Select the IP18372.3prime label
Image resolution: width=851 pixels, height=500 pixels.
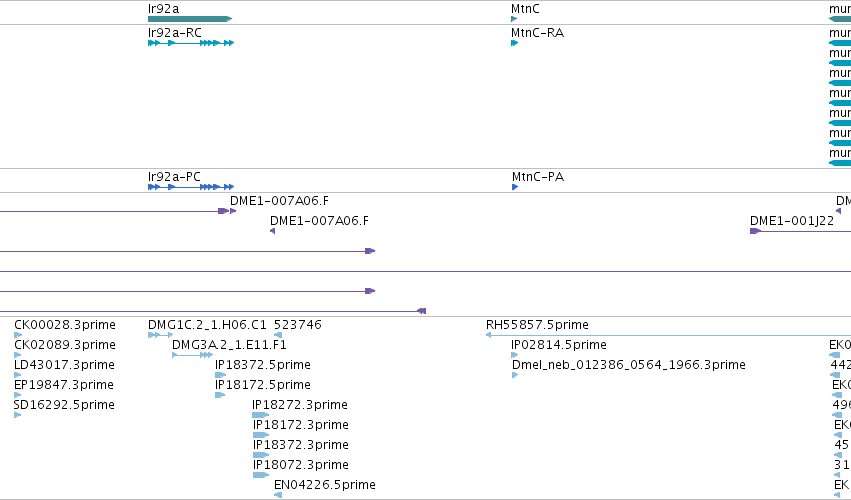pos(301,445)
